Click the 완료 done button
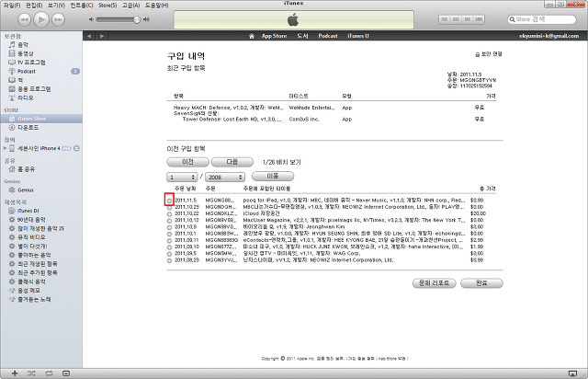The image size is (588, 379). (x=481, y=283)
